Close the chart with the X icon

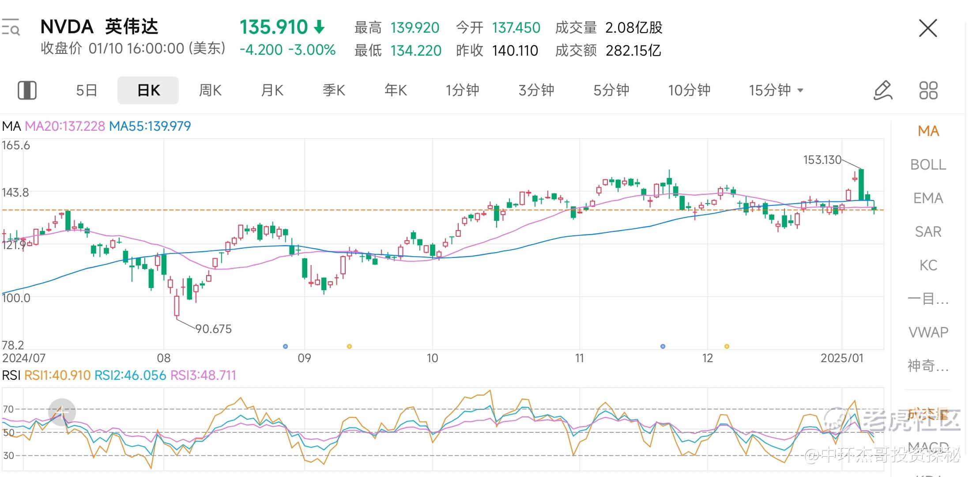927,29
